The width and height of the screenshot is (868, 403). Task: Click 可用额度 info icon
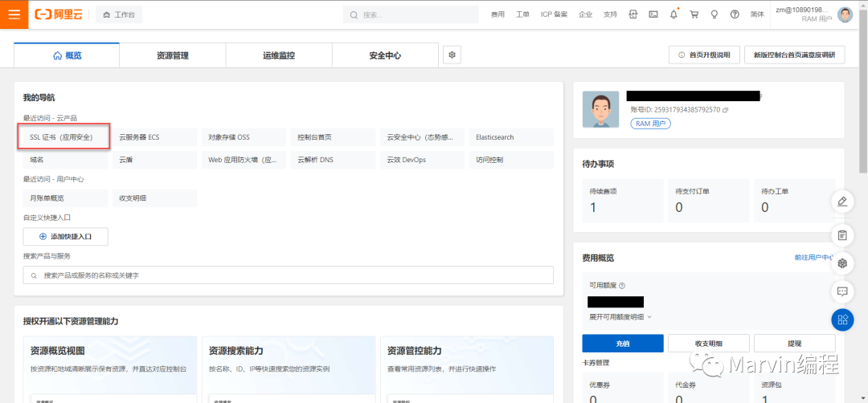coord(621,286)
